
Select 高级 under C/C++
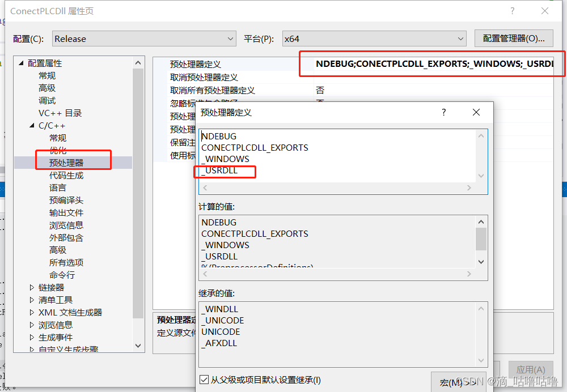tap(58, 250)
